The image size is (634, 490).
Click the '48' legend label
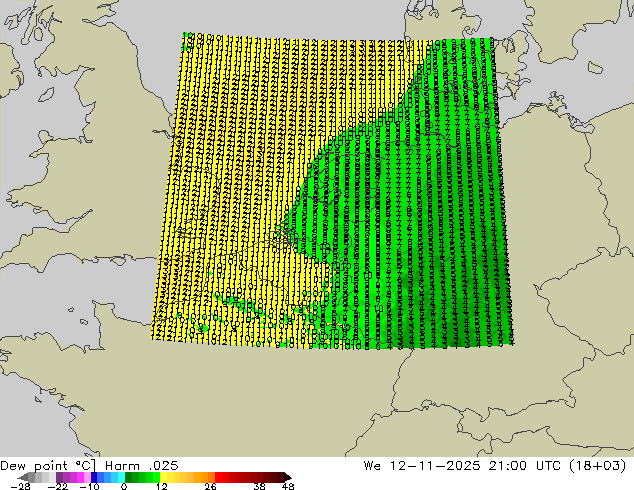(x=288, y=486)
